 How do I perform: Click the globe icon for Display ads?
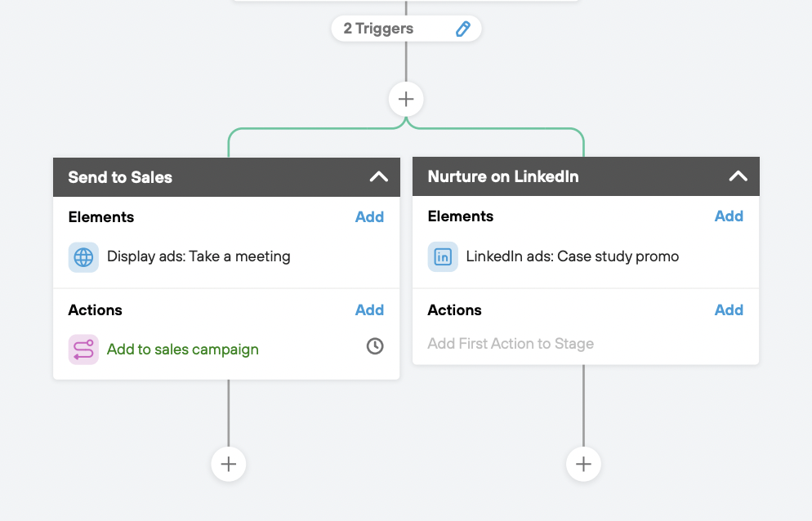pos(83,257)
